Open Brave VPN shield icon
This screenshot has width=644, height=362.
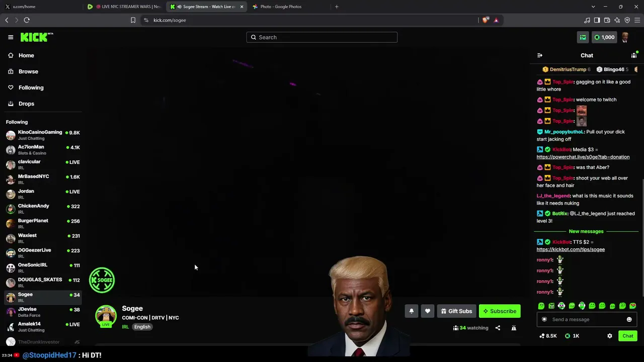tap(627, 20)
